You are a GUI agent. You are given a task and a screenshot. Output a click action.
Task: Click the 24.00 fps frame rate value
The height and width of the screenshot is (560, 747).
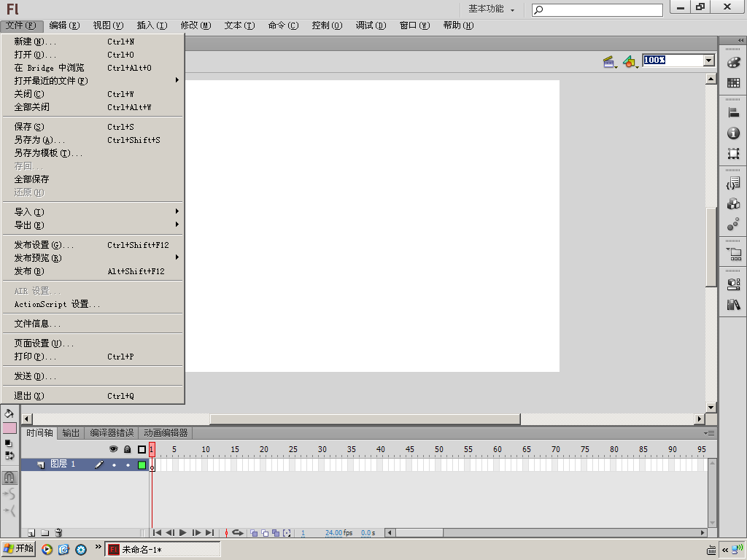point(334,533)
